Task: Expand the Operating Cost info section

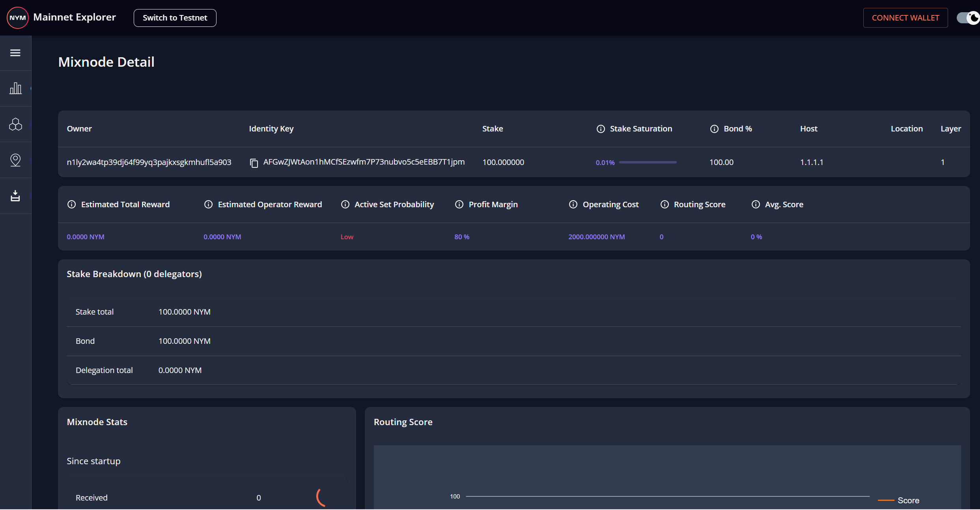Action: pos(573,204)
